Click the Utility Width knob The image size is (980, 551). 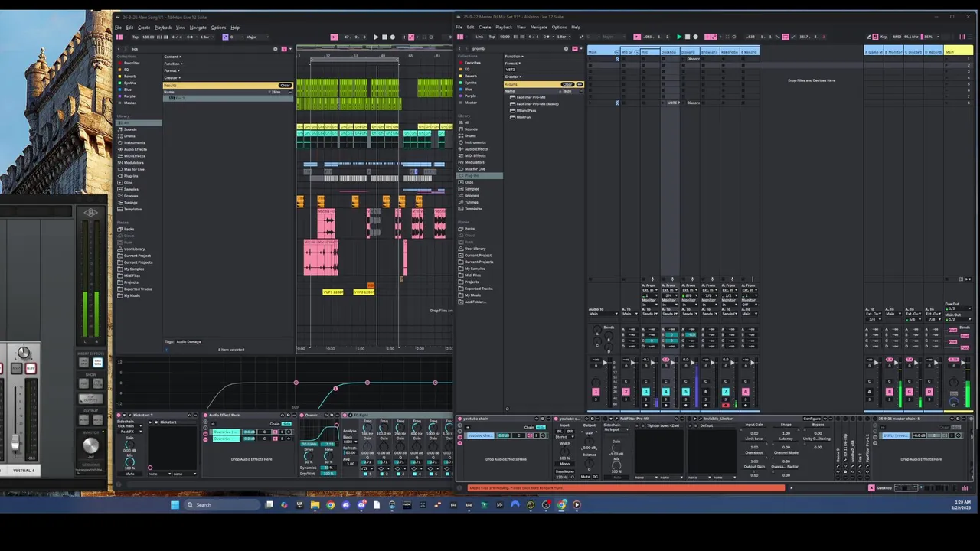pos(564,452)
